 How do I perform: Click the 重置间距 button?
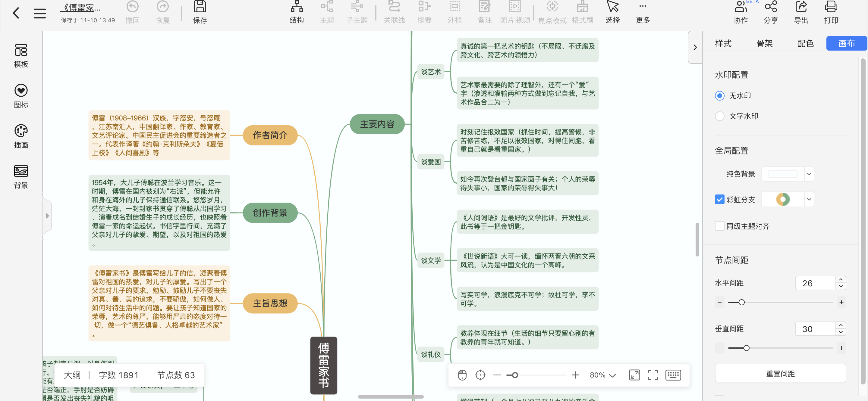click(780, 373)
